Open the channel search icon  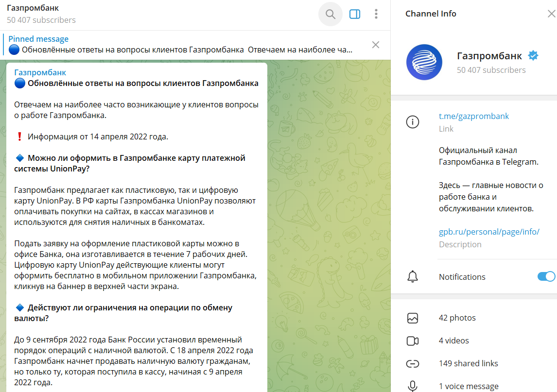(331, 14)
